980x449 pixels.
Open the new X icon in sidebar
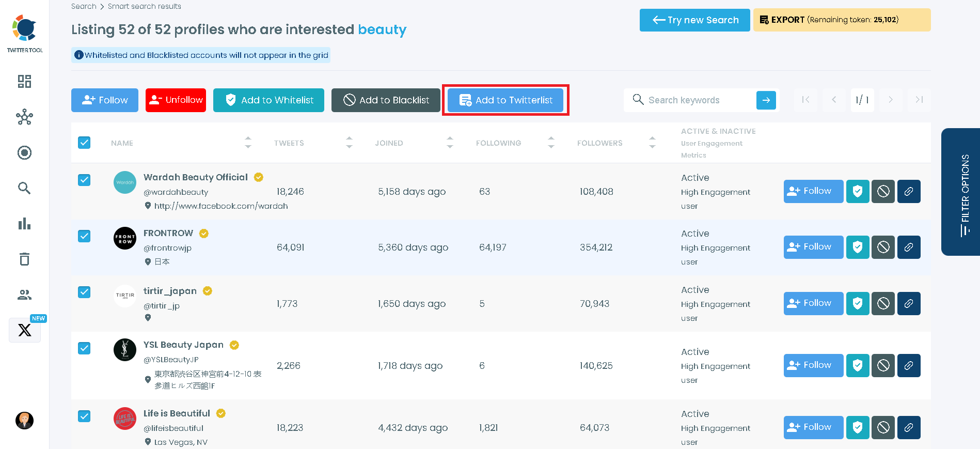pyautogui.click(x=25, y=330)
